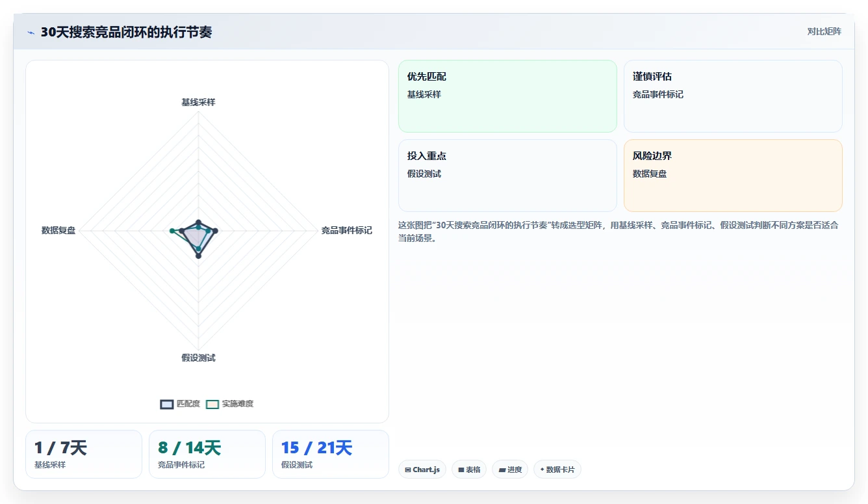Click 假设测试 caption under 15 / 21天
The image size is (868, 504).
(297, 465)
